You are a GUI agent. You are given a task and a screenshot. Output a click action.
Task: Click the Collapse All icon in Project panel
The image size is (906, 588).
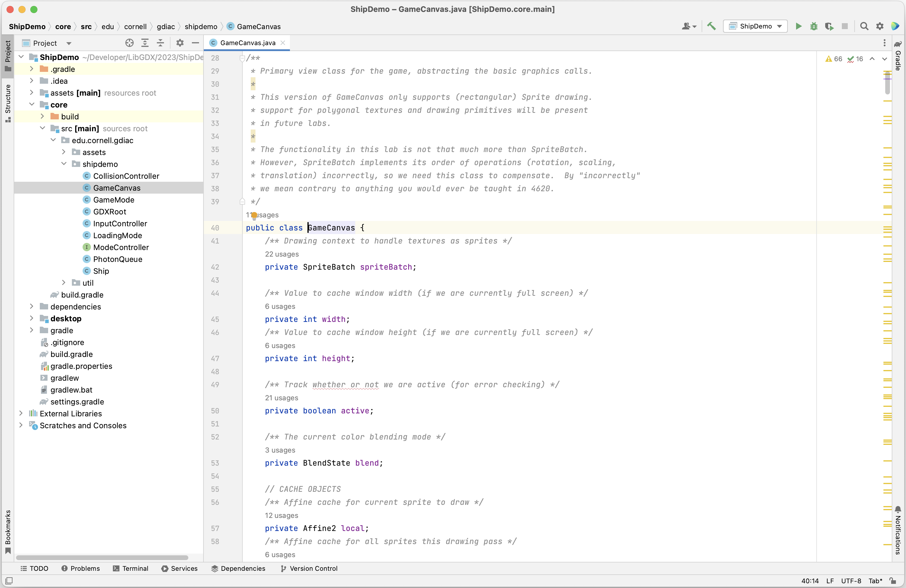(x=160, y=43)
